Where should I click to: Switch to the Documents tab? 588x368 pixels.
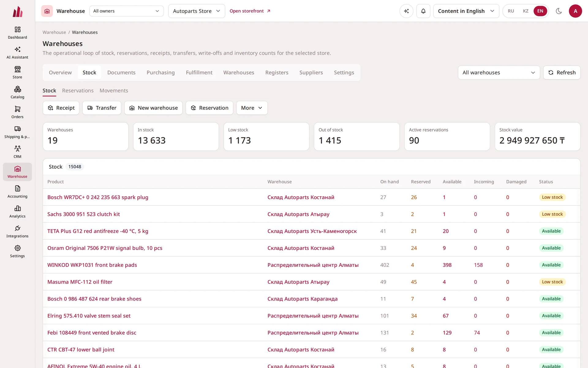[121, 72]
